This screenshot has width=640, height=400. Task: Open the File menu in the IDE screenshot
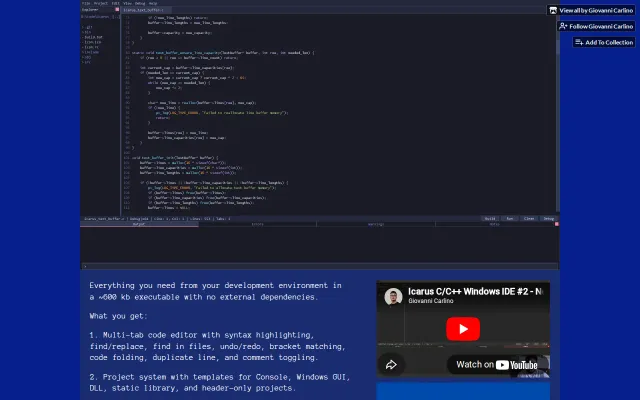coord(86,3)
